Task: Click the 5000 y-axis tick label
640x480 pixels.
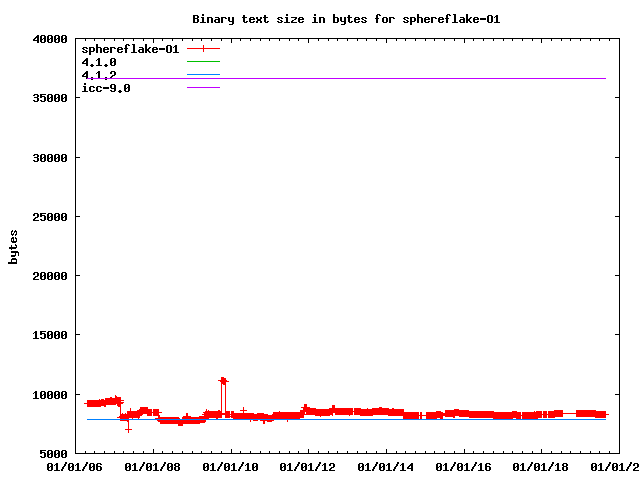Action: pyautogui.click(x=51, y=454)
